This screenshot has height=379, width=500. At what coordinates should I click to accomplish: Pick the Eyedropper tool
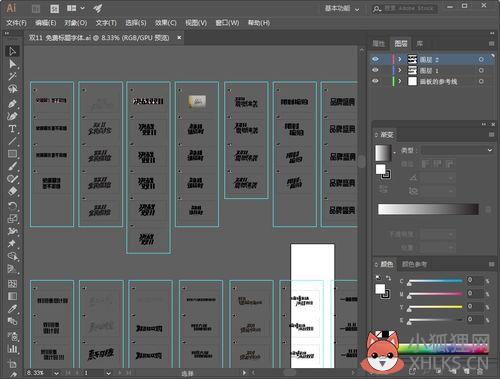pos(12,309)
